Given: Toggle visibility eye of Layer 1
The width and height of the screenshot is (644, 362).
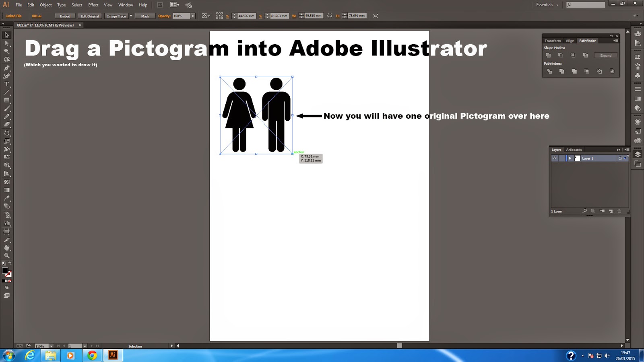Looking at the screenshot, I should point(555,158).
